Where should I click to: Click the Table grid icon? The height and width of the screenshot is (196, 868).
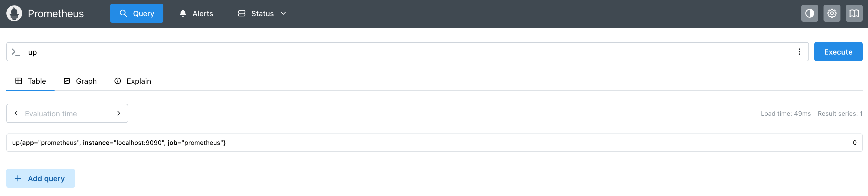(x=19, y=81)
